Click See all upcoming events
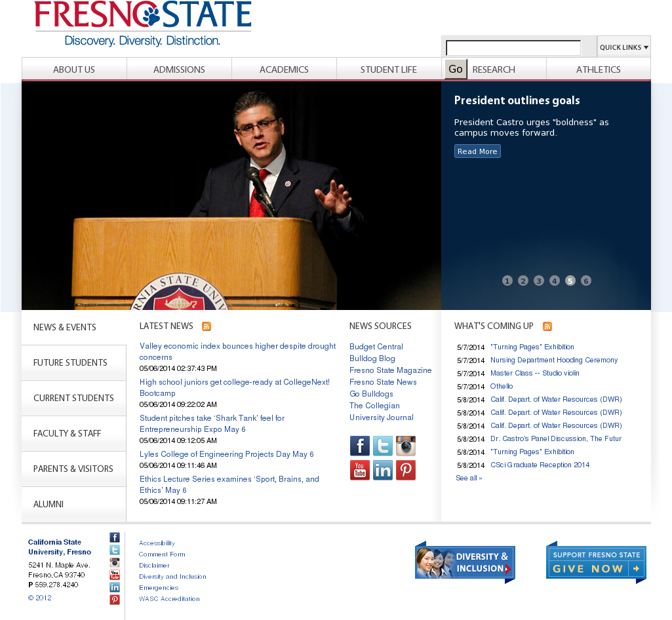This screenshot has width=672, height=620. coord(469,478)
